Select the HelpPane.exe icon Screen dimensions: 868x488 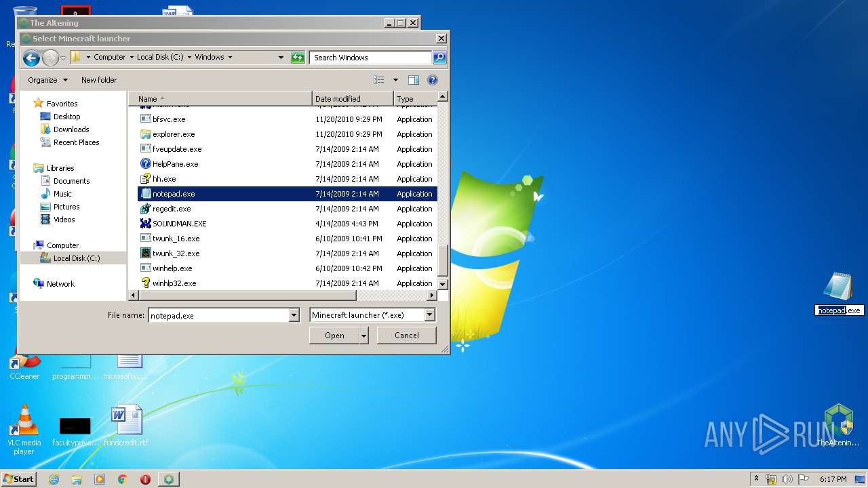click(x=145, y=163)
